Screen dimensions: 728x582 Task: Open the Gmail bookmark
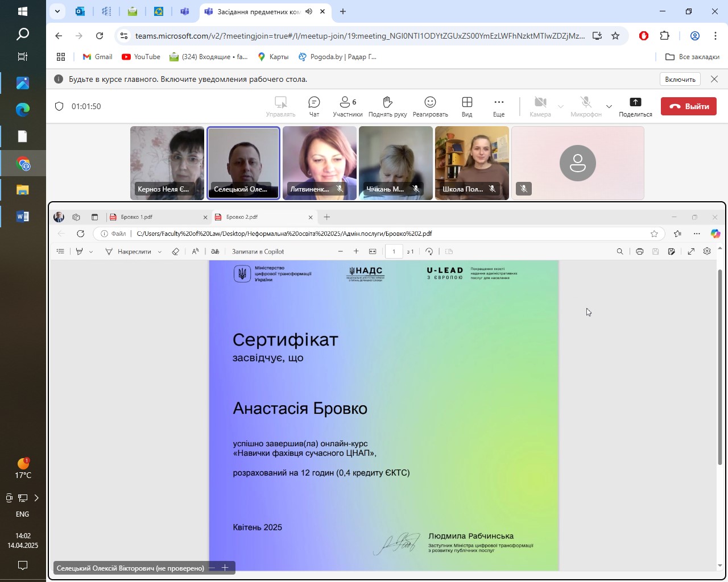[97, 57]
